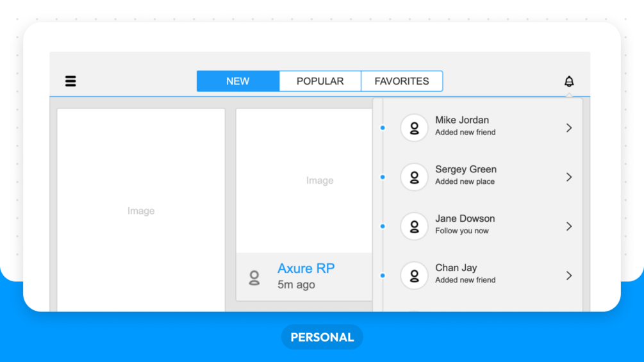Expand Mike Jordan notification chevron

pos(569,128)
